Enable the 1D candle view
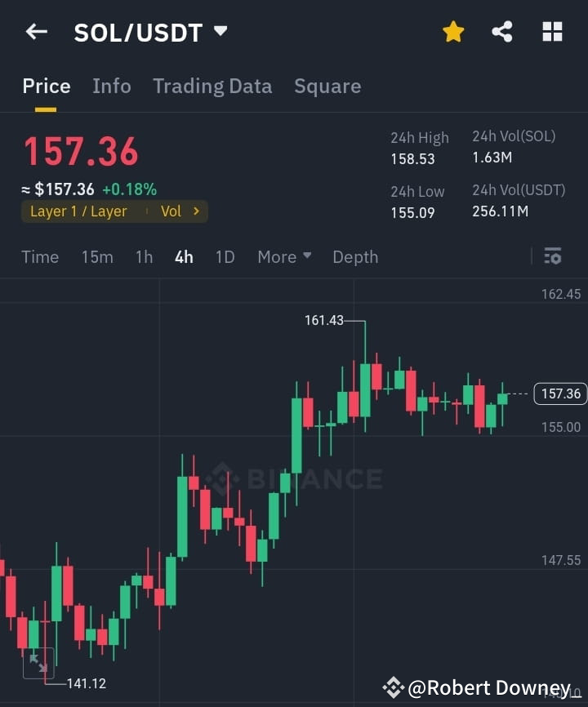 pyautogui.click(x=225, y=256)
